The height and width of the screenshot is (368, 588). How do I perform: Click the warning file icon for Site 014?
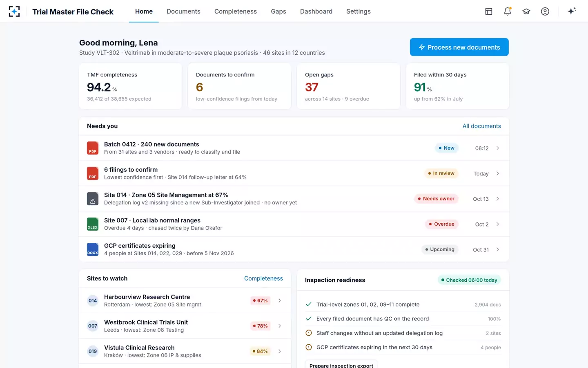click(x=93, y=199)
